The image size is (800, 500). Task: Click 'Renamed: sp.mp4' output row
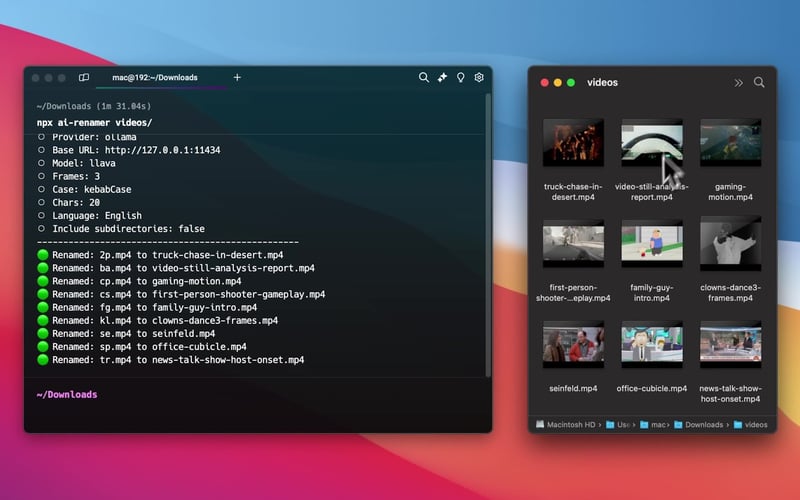[x=142, y=347]
